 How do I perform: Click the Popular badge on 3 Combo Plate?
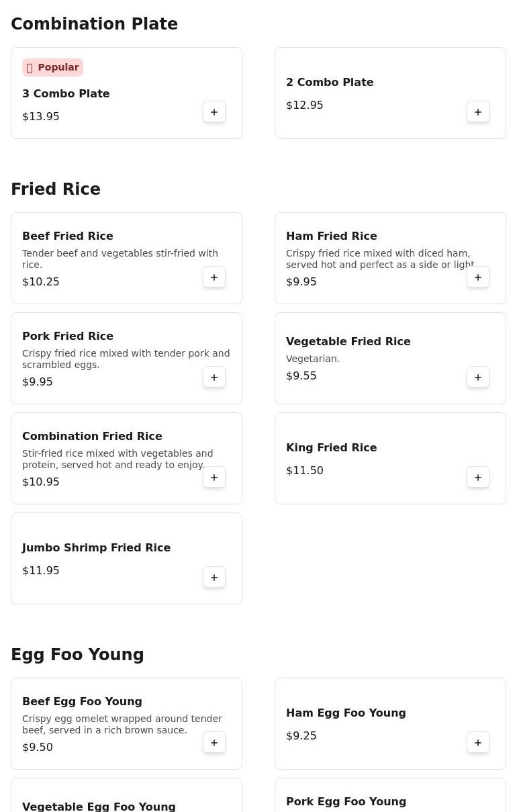pyautogui.click(x=53, y=68)
